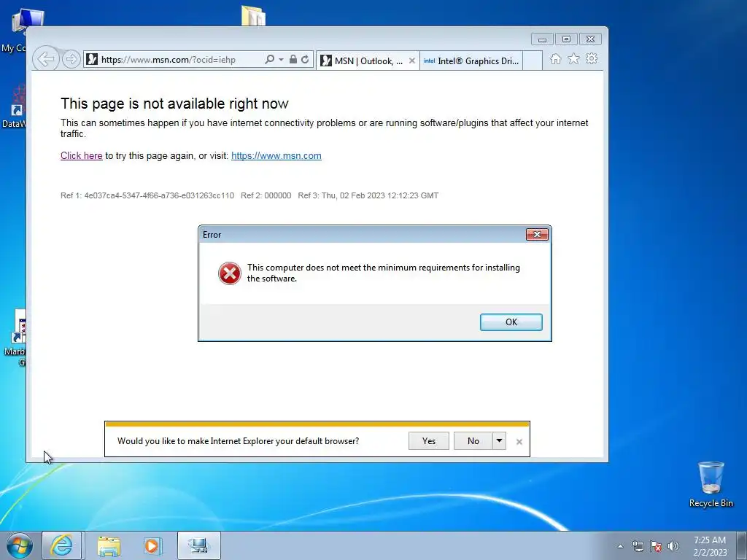Click the Home icon in Internet Explorer
This screenshot has width=747, height=560.
click(555, 59)
